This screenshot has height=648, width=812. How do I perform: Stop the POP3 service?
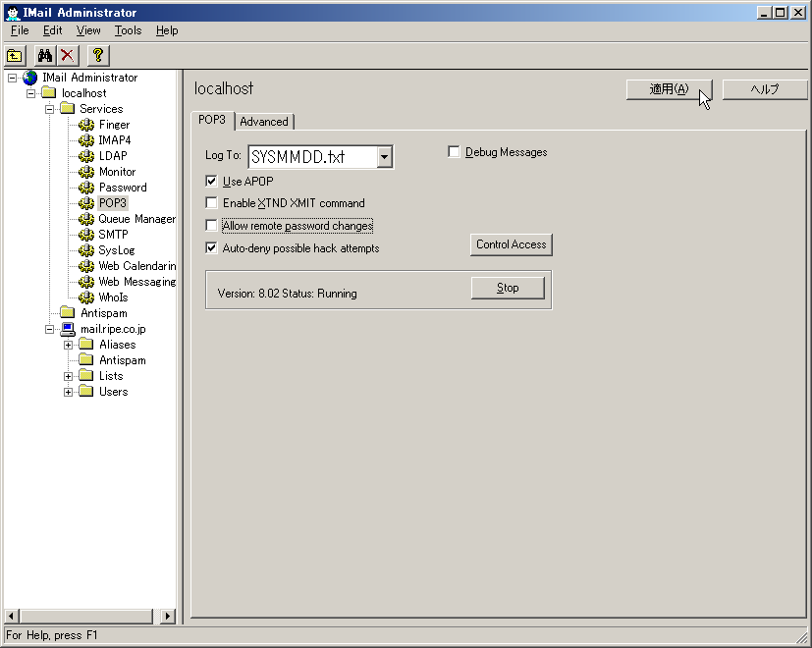508,288
